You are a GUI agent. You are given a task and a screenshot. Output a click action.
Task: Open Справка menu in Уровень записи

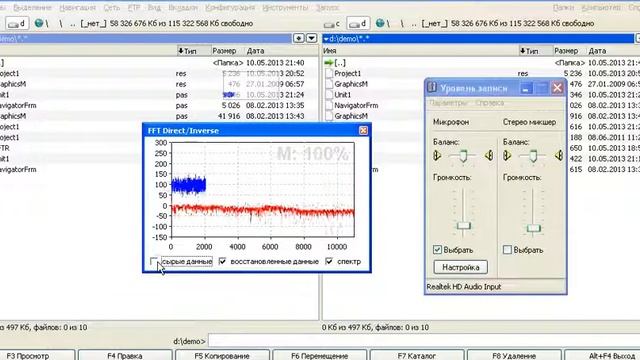[489, 103]
